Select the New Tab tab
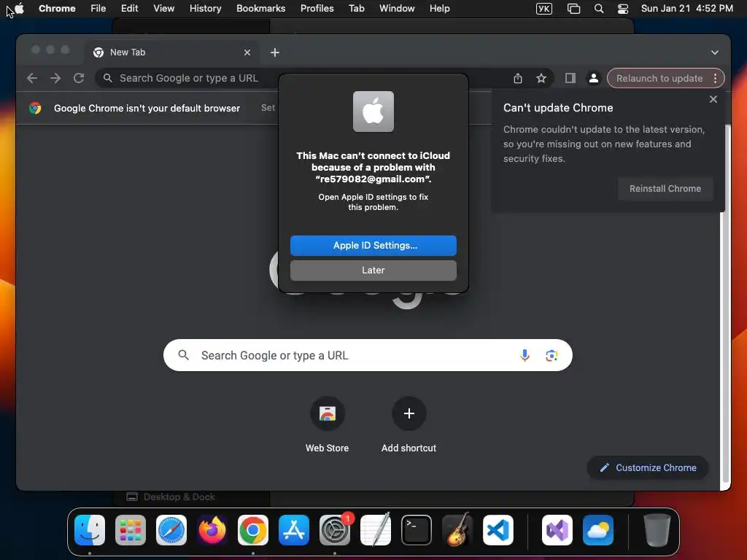The height and width of the screenshot is (560, 747). pos(173,52)
